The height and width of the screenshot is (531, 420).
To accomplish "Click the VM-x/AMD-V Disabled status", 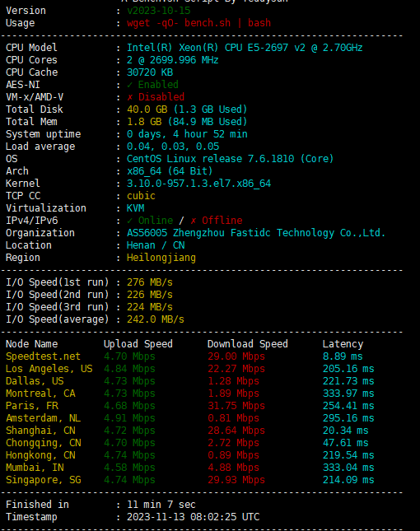I will click(156, 97).
